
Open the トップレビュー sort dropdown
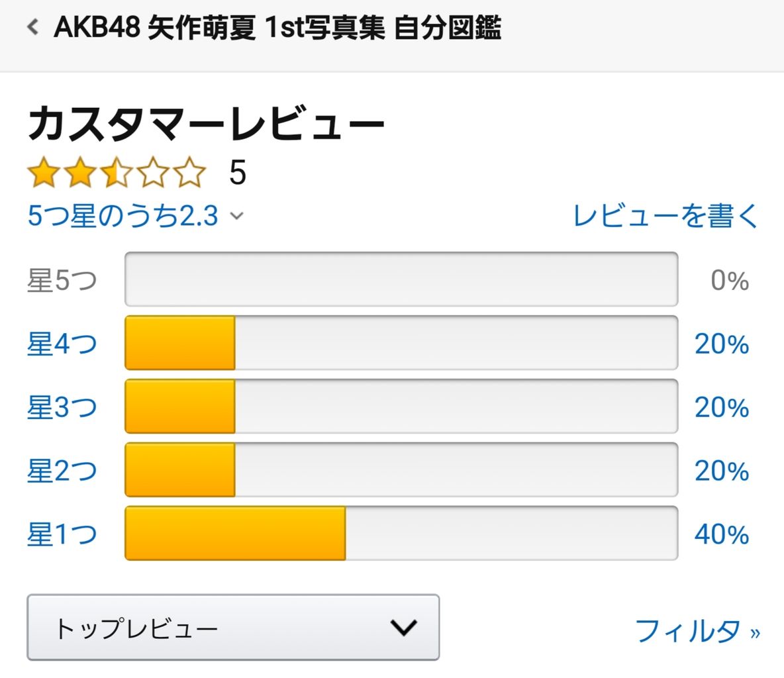pyautogui.click(x=233, y=628)
